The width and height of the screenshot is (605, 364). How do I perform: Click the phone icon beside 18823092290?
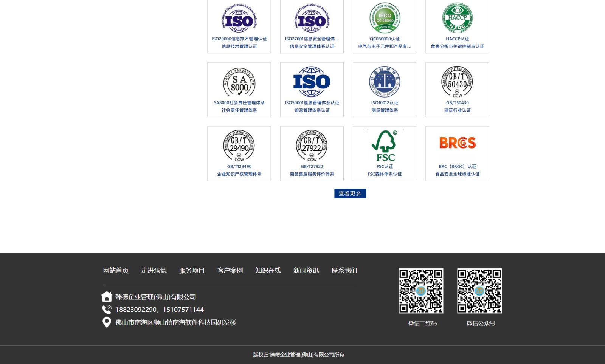click(107, 310)
